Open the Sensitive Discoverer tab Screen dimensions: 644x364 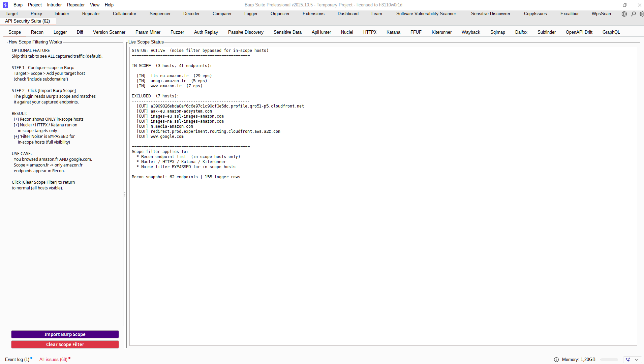click(491, 14)
